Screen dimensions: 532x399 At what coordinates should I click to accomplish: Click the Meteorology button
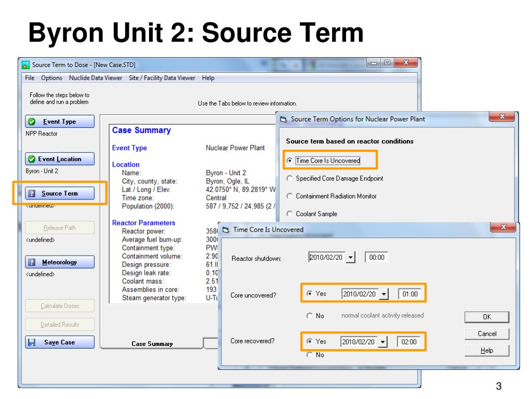(x=60, y=262)
